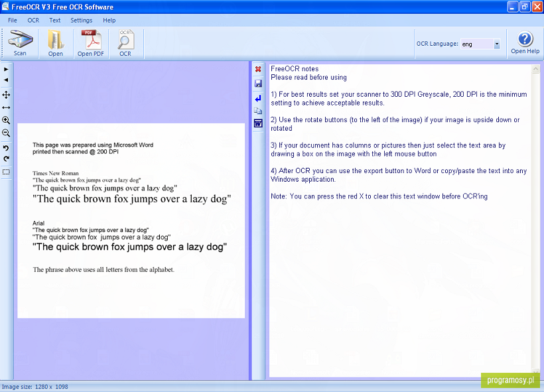Click the note starting "3) If your document has columns"

388,149
